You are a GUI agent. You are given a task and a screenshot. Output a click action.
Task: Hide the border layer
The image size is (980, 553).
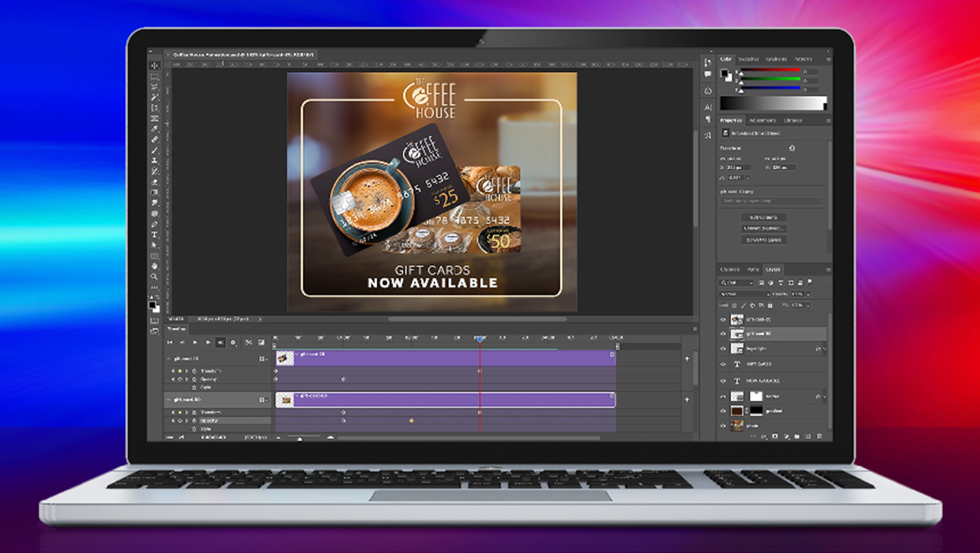coord(723,397)
